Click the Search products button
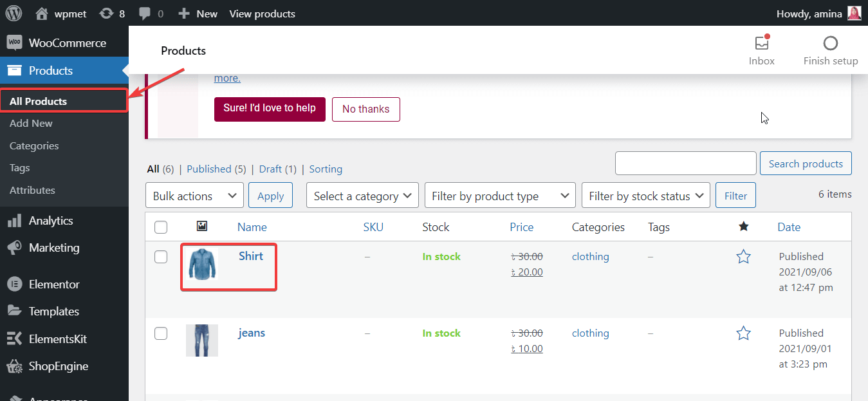 coord(806,163)
